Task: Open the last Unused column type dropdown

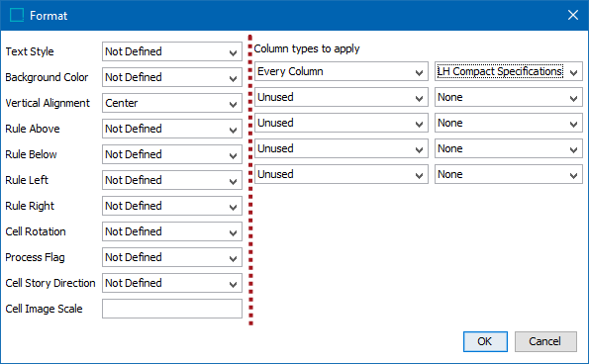Action: click(342, 174)
